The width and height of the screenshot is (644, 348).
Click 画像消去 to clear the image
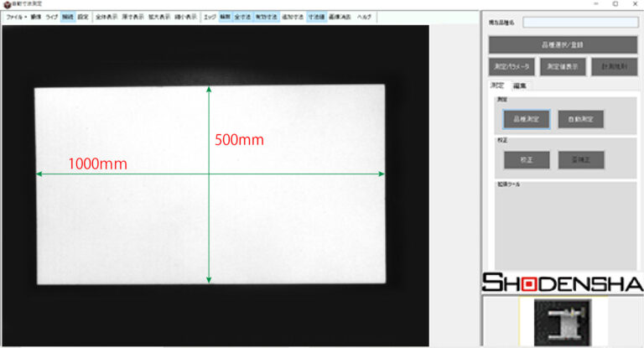pyautogui.click(x=340, y=17)
